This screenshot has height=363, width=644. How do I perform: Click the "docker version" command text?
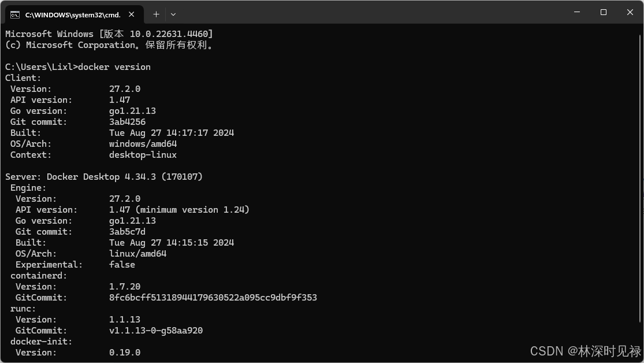pyautogui.click(x=114, y=67)
